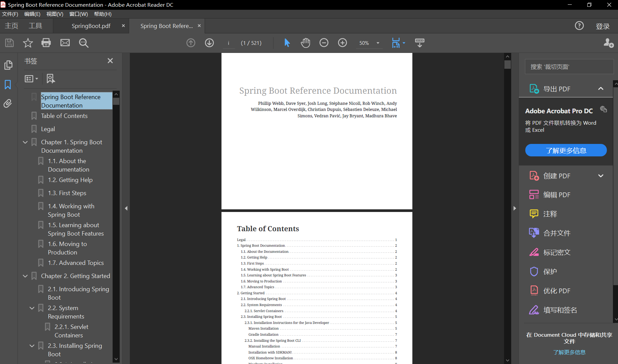
Task: Click the find current bookmark icon
Action: [51, 79]
